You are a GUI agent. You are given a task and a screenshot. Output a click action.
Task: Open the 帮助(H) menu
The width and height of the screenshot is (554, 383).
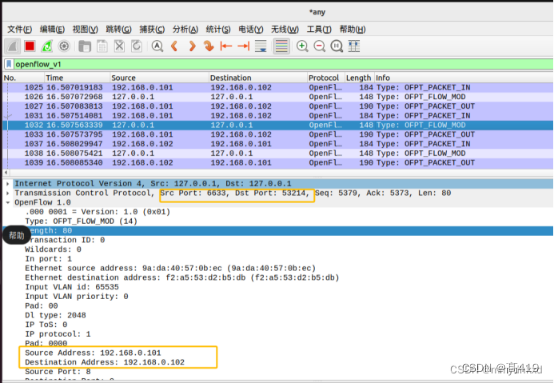tap(352, 29)
